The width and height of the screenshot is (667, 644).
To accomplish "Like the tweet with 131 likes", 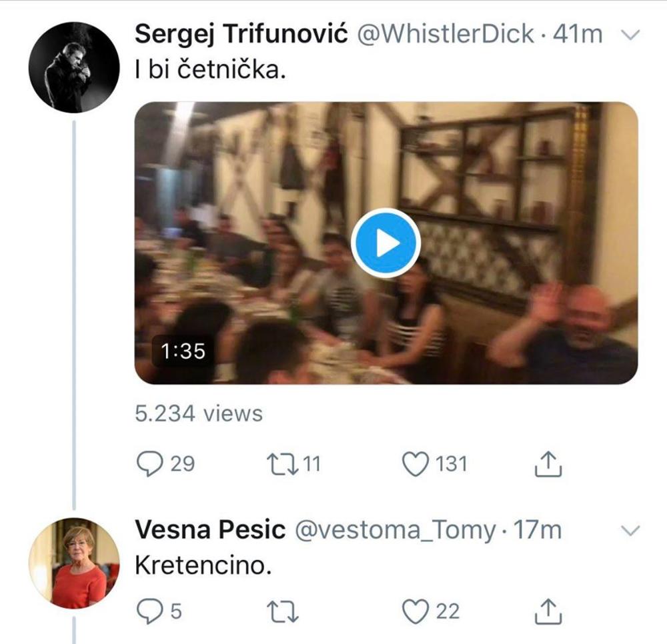I will click(417, 464).
